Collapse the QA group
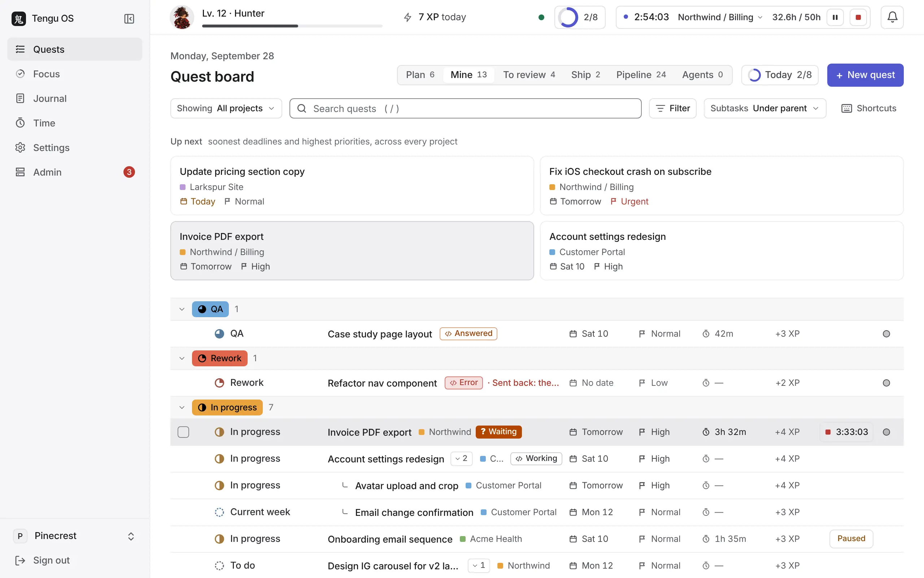The width and height of the screenshot is (924, 578). point(182,309)
